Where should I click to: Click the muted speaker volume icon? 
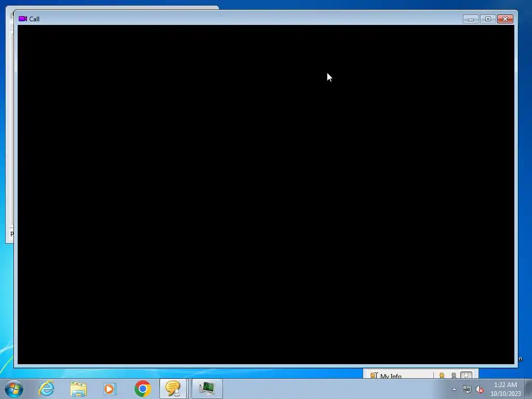click(x=479, y=389)
